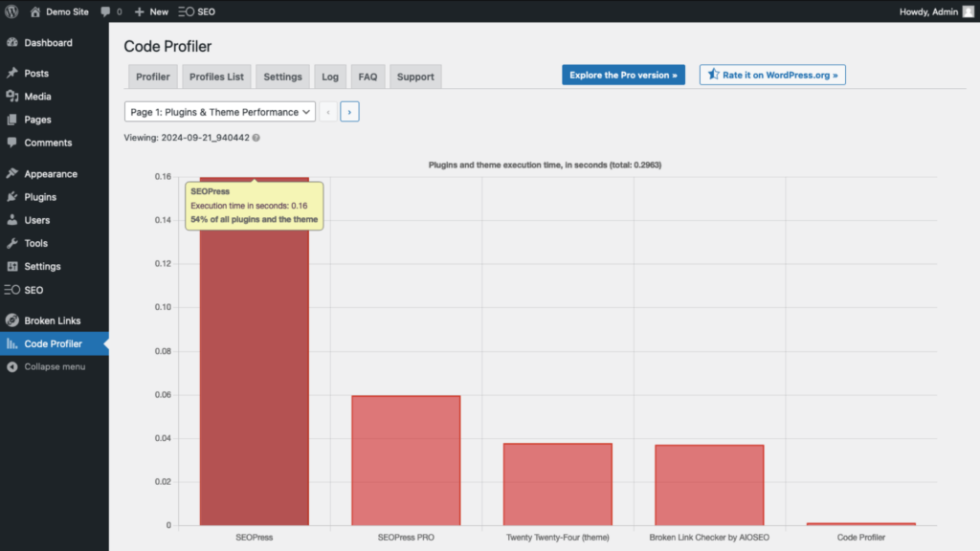The image size is (980, 551).
Task: Click the plus icon for New content
Action: (140, 11)
